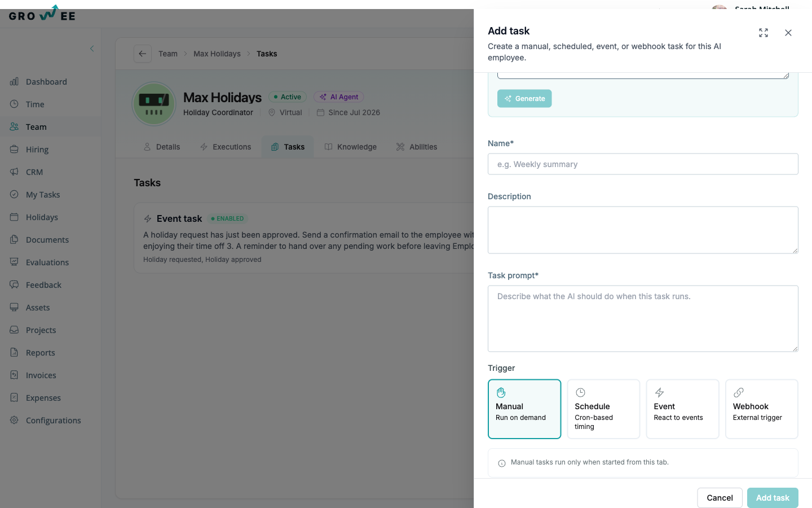
Task: Open Dashboard from the sidebar
Action: tap(46, 82)
